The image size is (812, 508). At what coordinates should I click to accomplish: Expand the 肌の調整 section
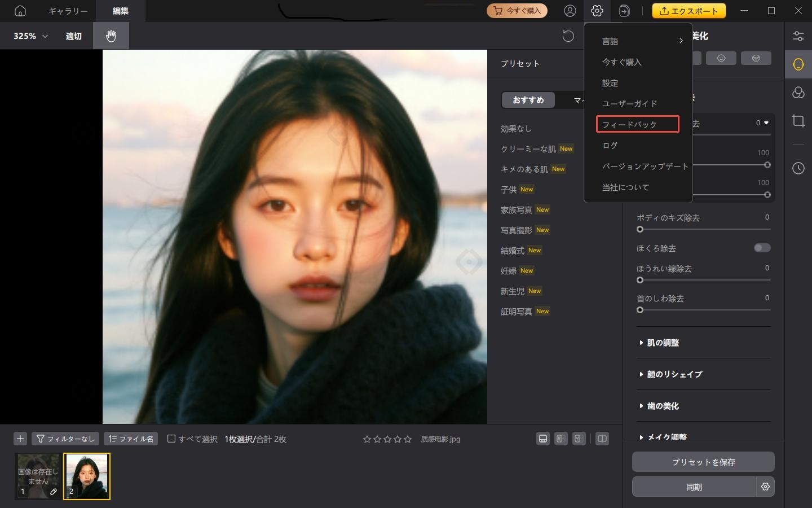coord(663,343)
